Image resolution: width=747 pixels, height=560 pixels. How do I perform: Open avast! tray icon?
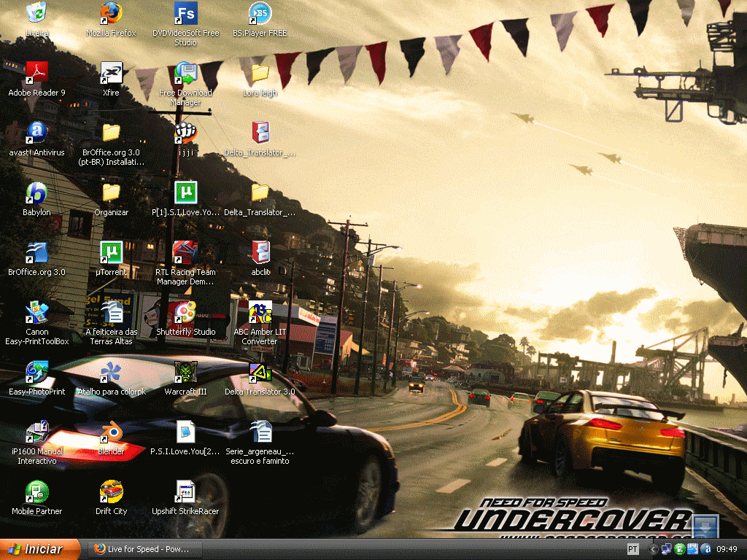[707, 550]
